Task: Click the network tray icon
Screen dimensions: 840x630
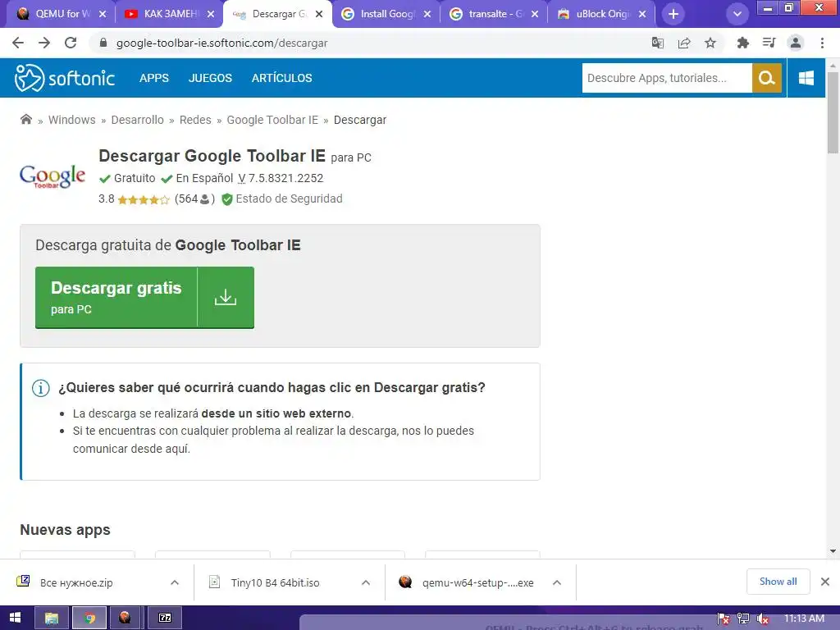Action: pos(743,619)
